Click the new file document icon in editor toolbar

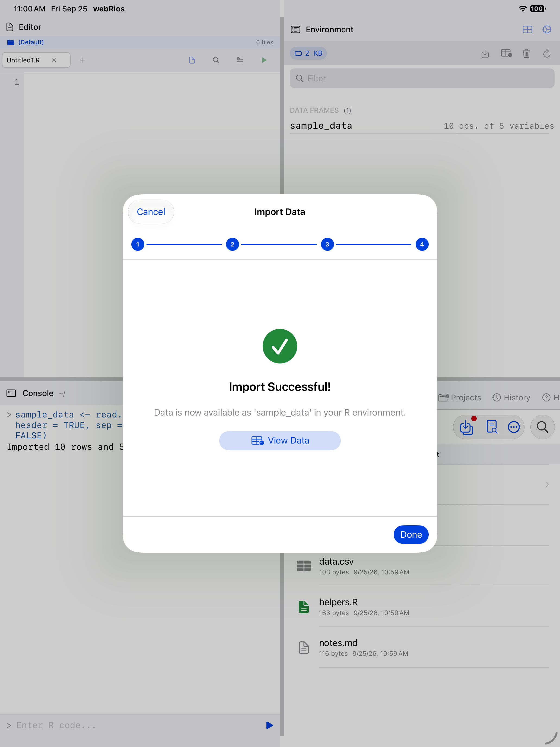(x=192, y=60)
